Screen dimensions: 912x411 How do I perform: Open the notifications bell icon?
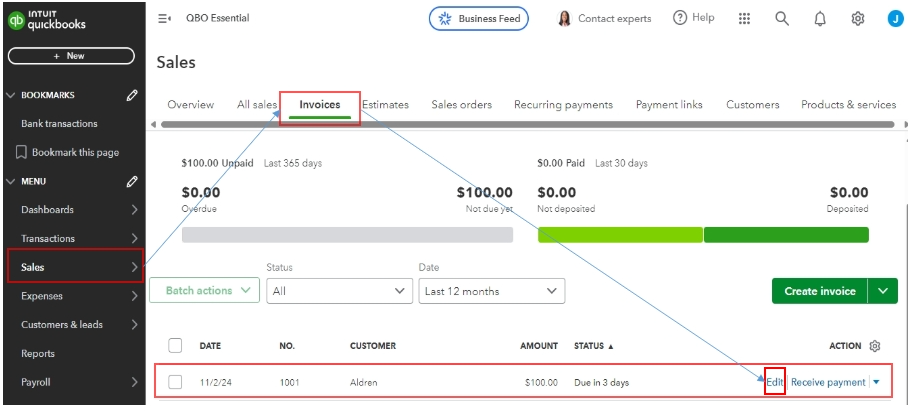820,18
